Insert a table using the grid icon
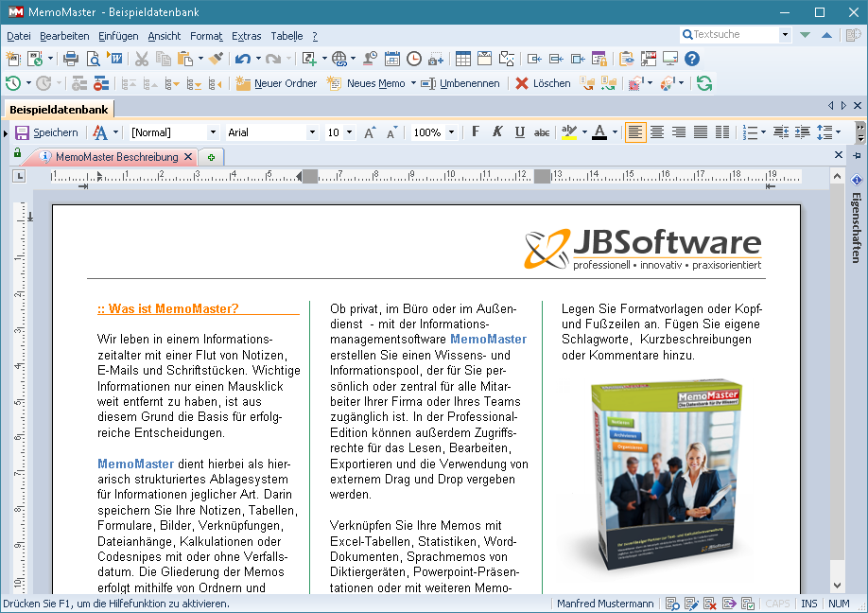This screenshot has width=868, height=613. coord(462,58)
